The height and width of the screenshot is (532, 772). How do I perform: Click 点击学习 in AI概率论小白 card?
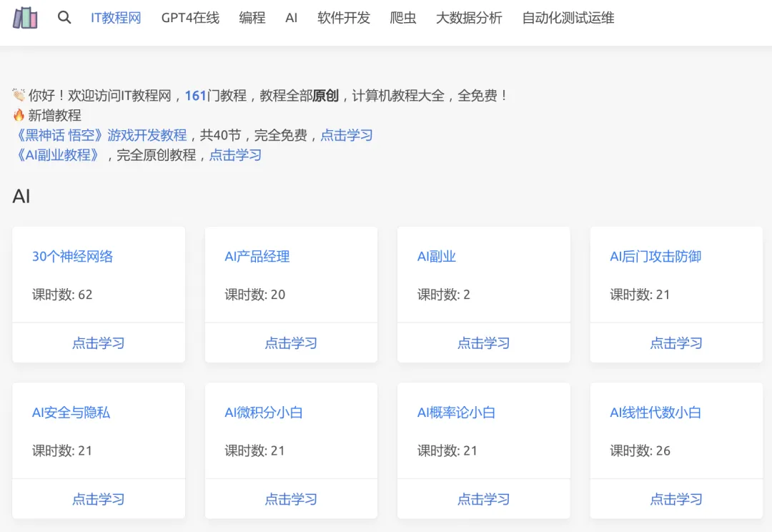pos(483,500)
